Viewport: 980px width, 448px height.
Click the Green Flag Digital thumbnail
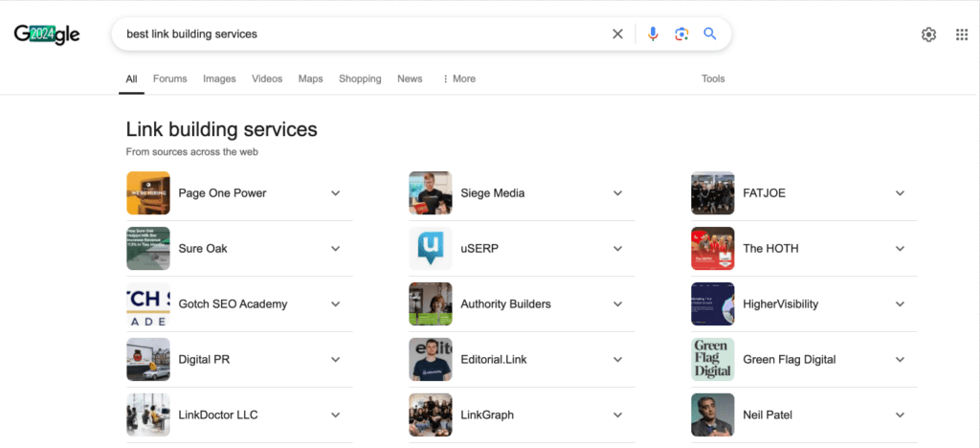[712, 359]
